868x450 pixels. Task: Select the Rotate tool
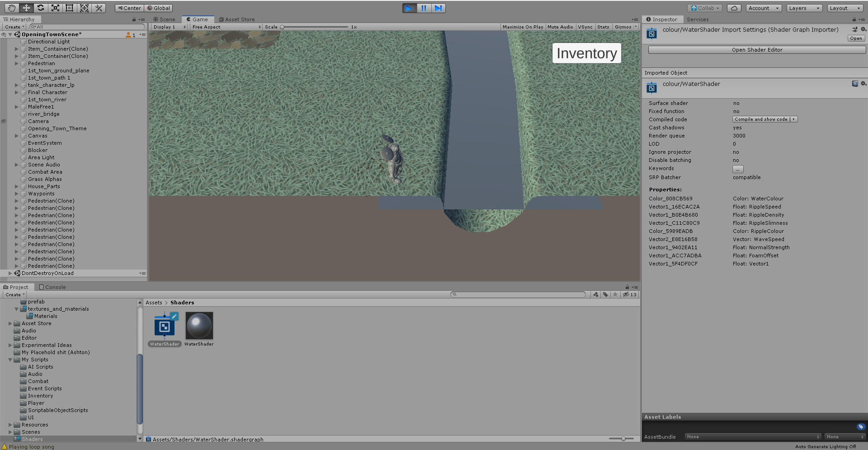coord(40,8)
